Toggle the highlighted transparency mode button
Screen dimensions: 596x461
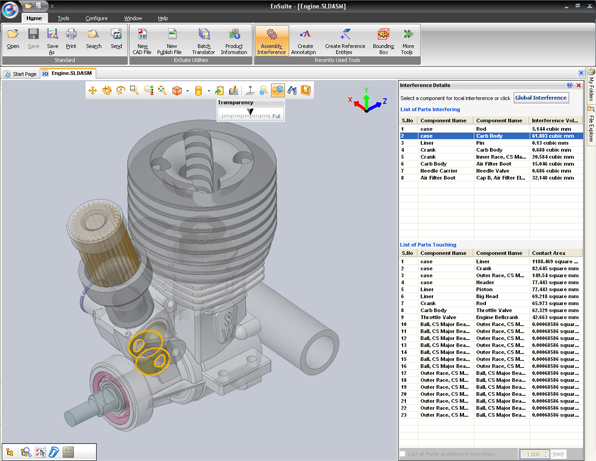coord(278,90)
